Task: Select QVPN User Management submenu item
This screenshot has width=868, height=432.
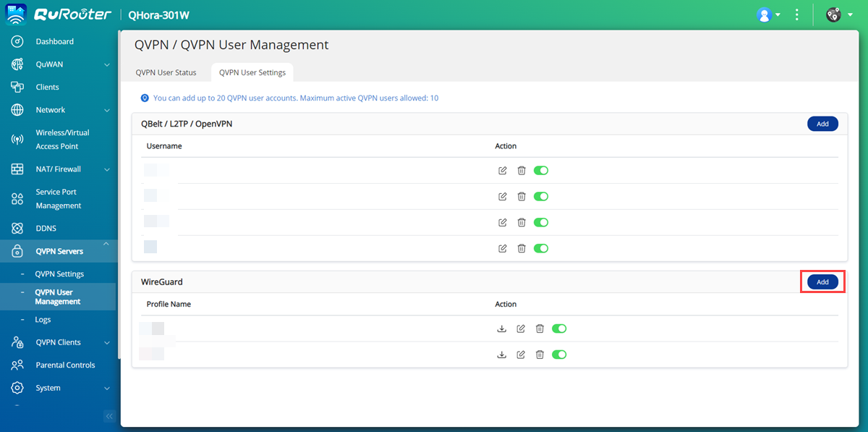Action: [x=58, y=297]
